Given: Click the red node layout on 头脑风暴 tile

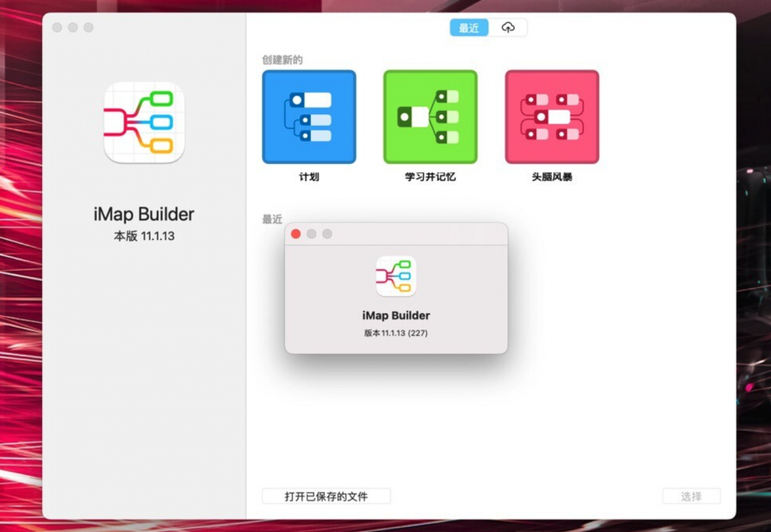Looking at the screenshot, I should pyautogui.click(x=552, y=117).
